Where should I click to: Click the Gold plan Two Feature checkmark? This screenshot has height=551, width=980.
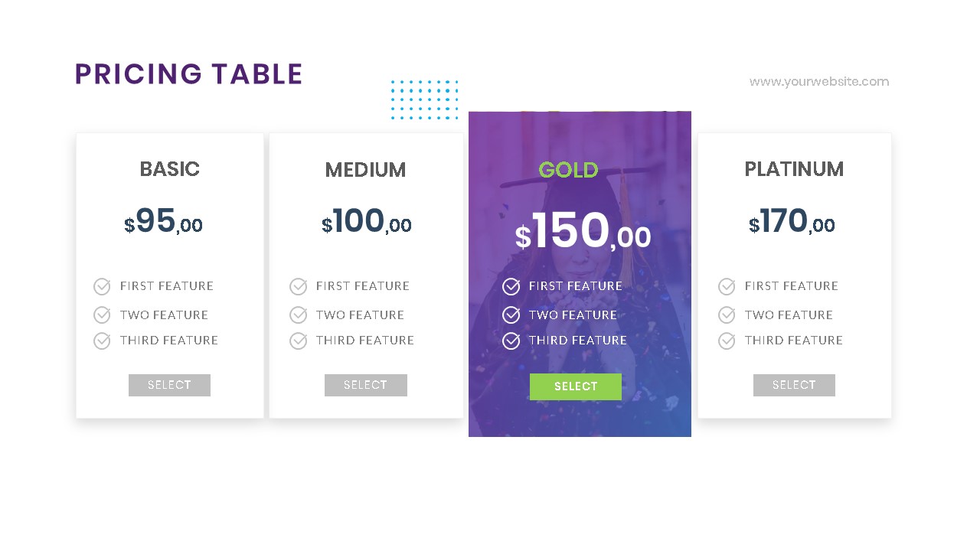pos(511,315)
